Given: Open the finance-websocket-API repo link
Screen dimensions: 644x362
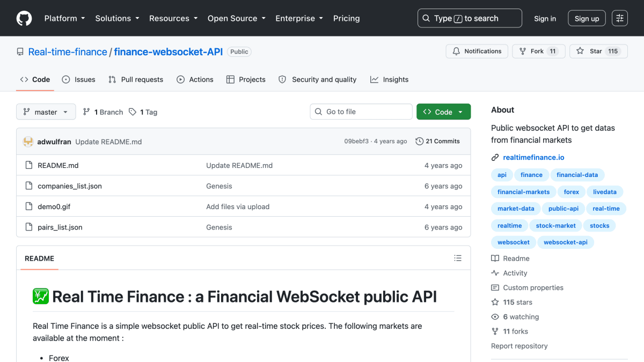Looking at the screenshot, I should (x=168, y=52).
